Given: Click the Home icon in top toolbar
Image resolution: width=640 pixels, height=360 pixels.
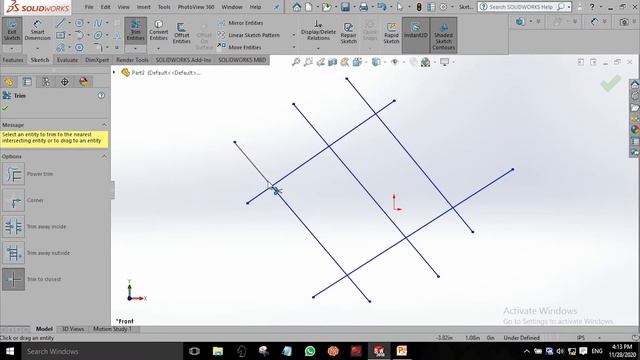Looking at the screenshot, I should point(297,7).
